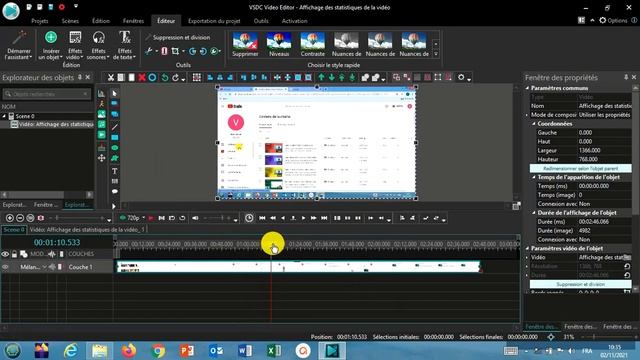The width and height of the screenshot is (640, 360).
Task: Click the gear settings icon in editor toolbar
Action: coord(461,77)
